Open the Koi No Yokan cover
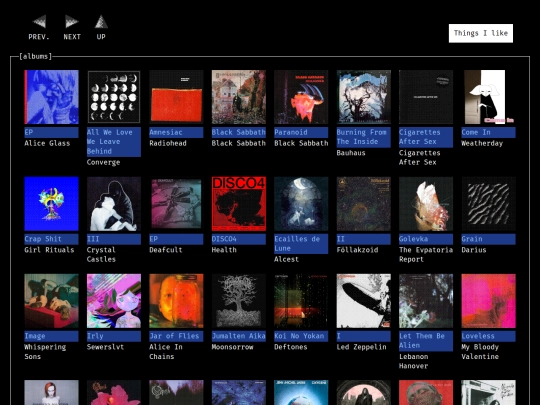 pyautogui.click(x=301, y=301)
